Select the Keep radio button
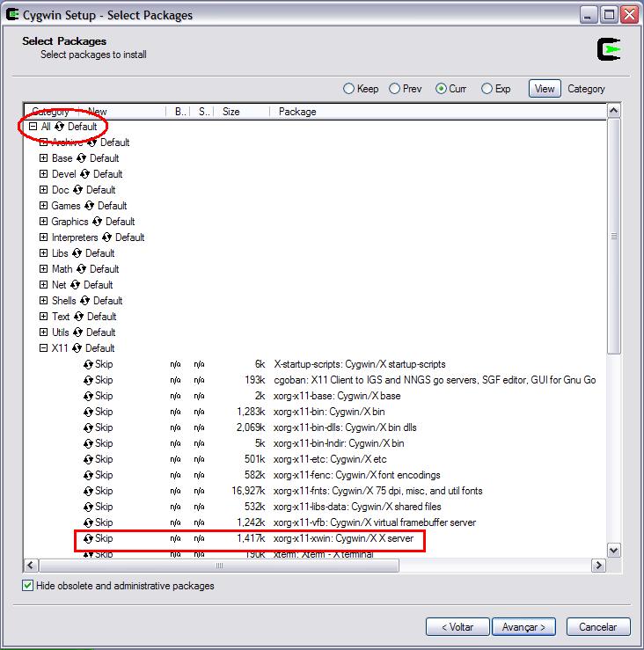Screen dimensions: 644x650 (x=348, y=89)
